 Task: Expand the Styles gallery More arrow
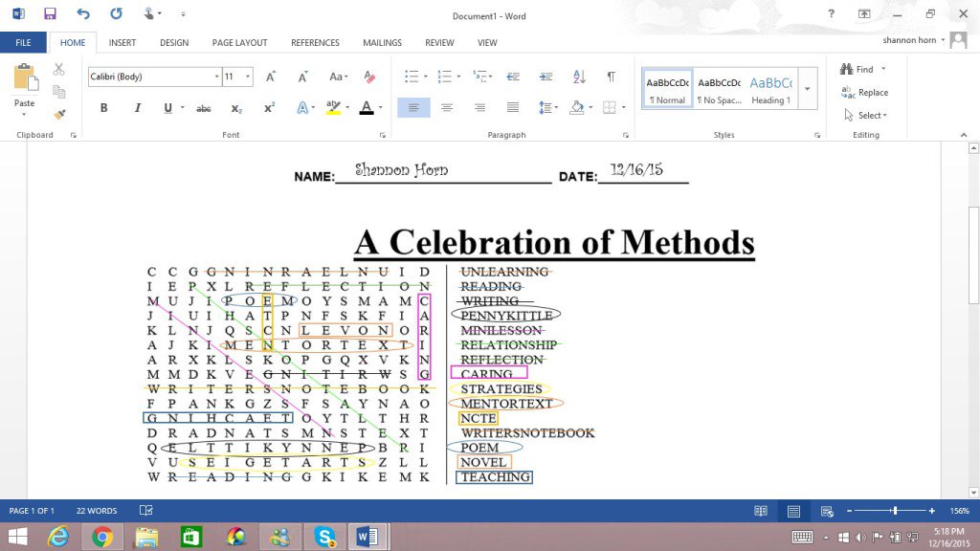[808, 88]
